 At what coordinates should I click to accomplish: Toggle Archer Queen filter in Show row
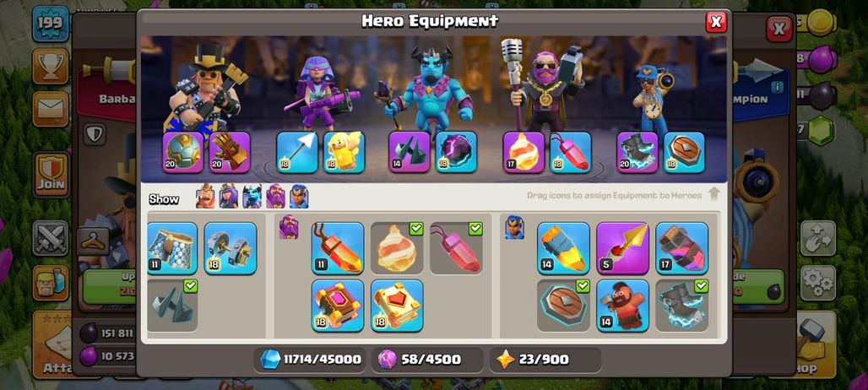pyautogui.click(x=229, y=197)
